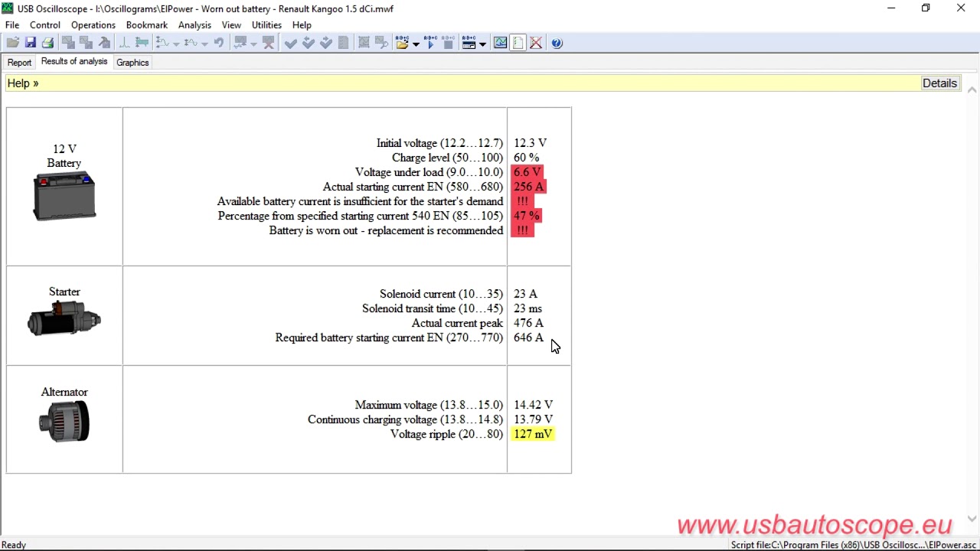This screenshot has width=980, height=551.
Task: Open the File menu
Action: pyautogui.click(x=12, y=24)
